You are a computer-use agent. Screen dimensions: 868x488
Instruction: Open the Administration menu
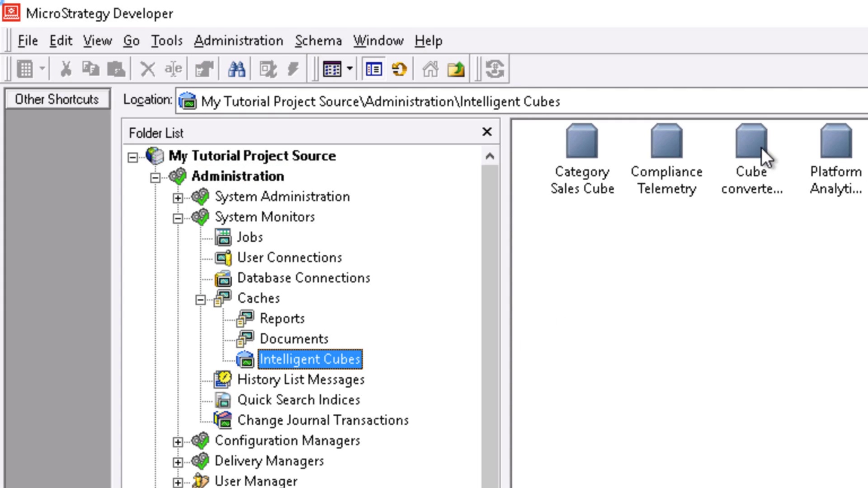238,41
